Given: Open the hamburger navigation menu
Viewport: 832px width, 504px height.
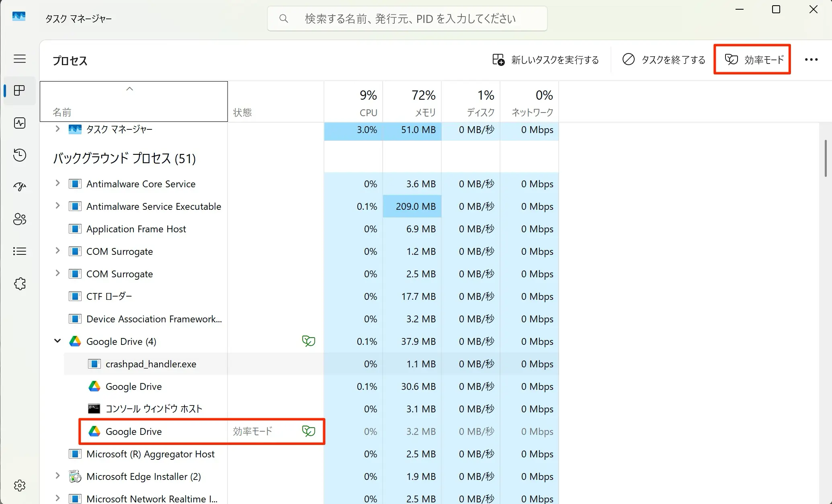Looking at the screenshot, I should 20,59.
